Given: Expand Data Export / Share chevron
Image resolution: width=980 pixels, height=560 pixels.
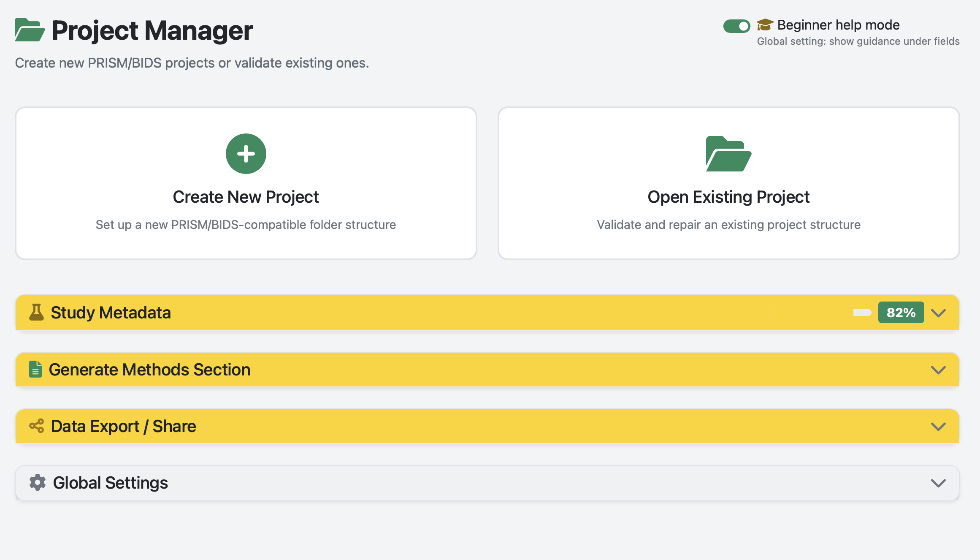Looking at the screenshot, I should pos(938,427).
